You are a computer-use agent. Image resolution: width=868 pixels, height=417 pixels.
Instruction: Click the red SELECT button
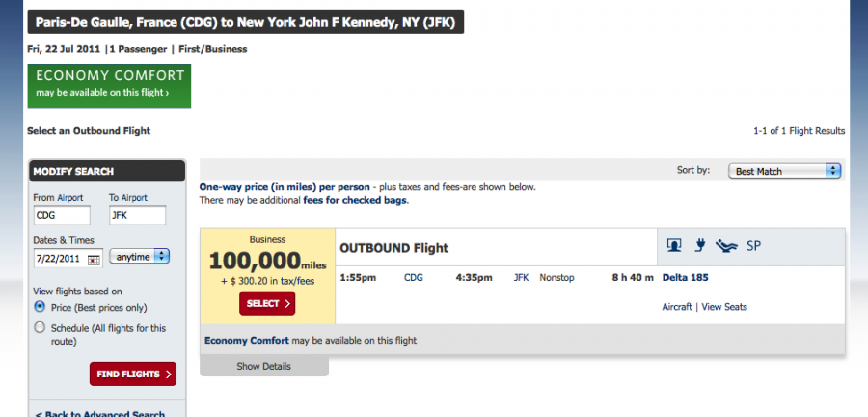point(267,303)
